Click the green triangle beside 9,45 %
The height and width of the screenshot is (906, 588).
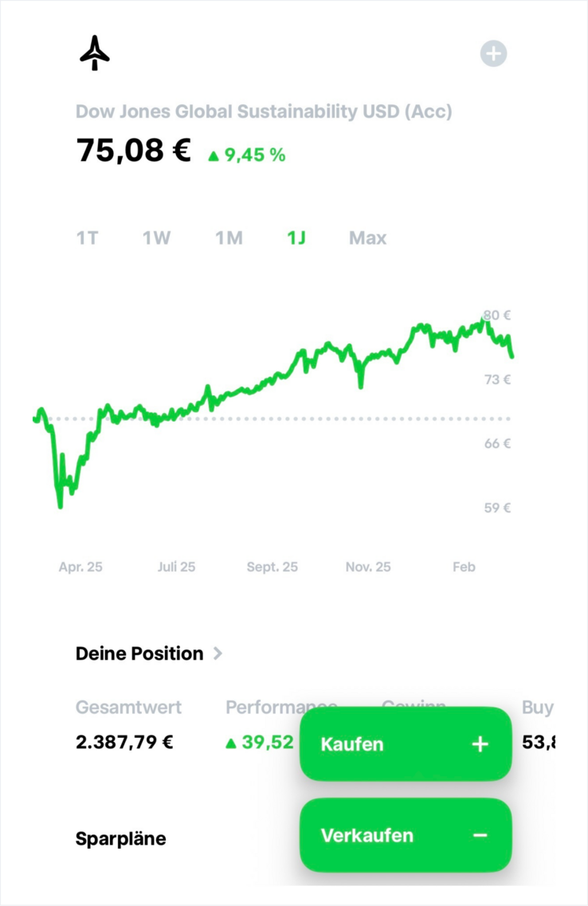click(x=213, y=156)
